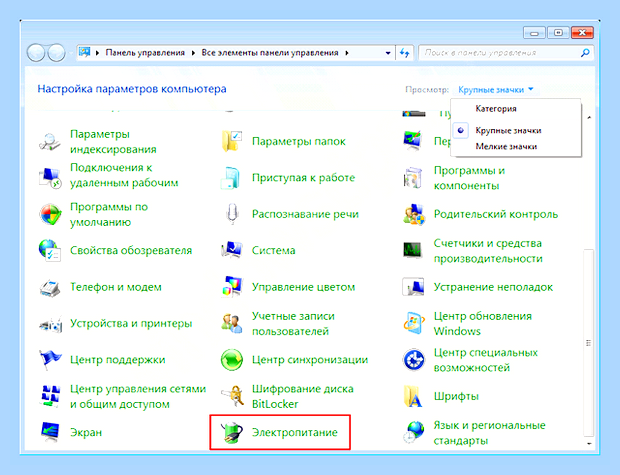620x475 pixels.
Task: Expand the address bar history dropdown arrow
Action: coord(388,53)
